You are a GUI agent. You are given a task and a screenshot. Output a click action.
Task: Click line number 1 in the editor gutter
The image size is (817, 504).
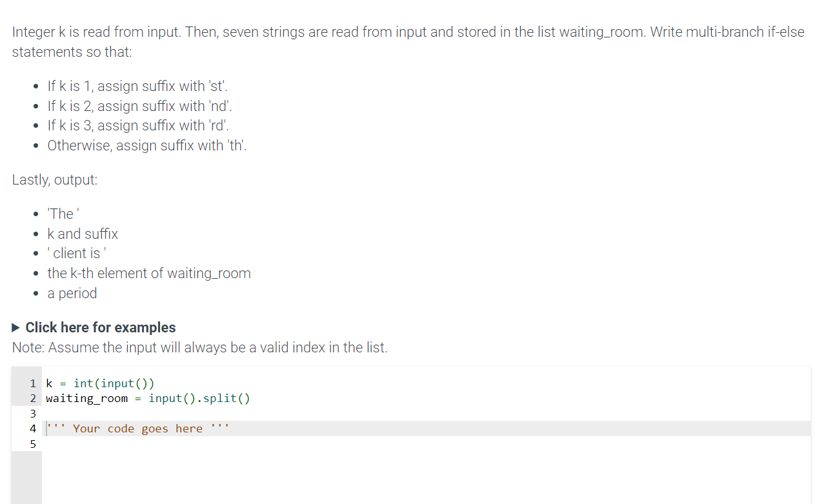tap(33, 383)
